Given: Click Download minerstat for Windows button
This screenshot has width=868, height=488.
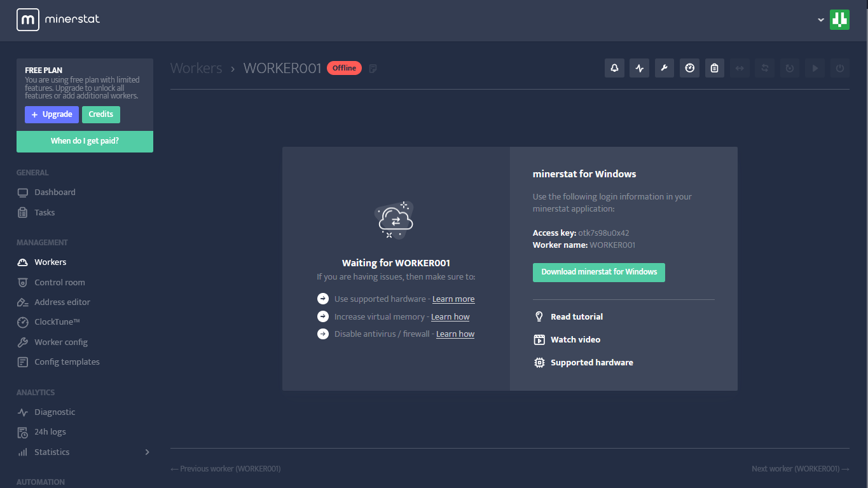Looking at the screenshot, I should click(599, 272).
